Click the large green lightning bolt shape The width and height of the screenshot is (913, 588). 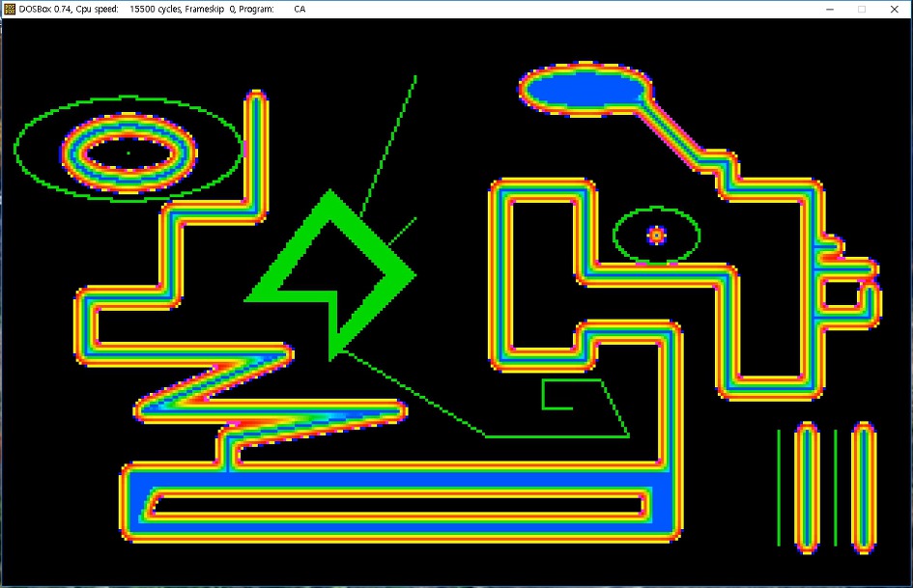click(x=330, y=275)
